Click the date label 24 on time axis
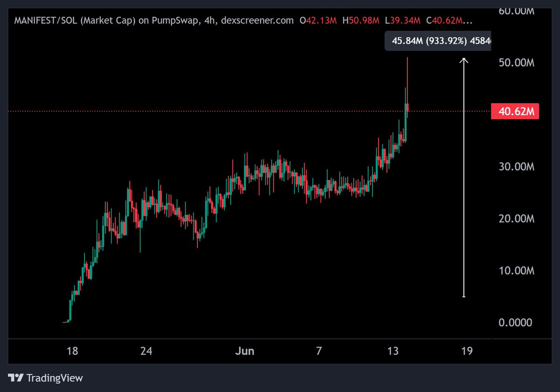The height and width of the screenshot is (392, 560). 147,351
